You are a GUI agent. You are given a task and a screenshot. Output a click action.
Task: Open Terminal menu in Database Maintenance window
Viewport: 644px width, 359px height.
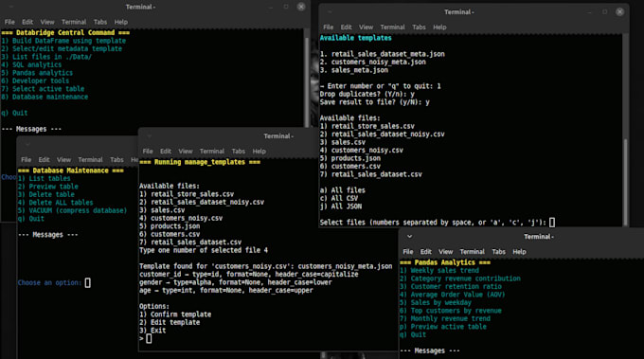pos(90,159)
